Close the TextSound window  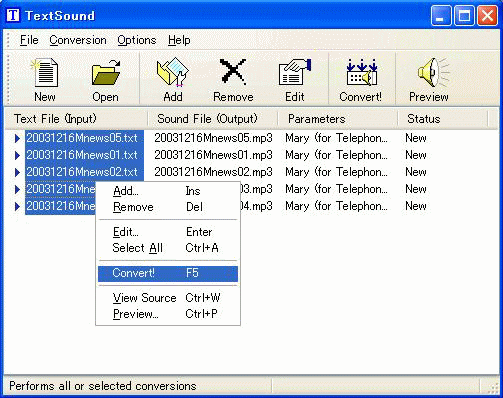coord(487,15)
